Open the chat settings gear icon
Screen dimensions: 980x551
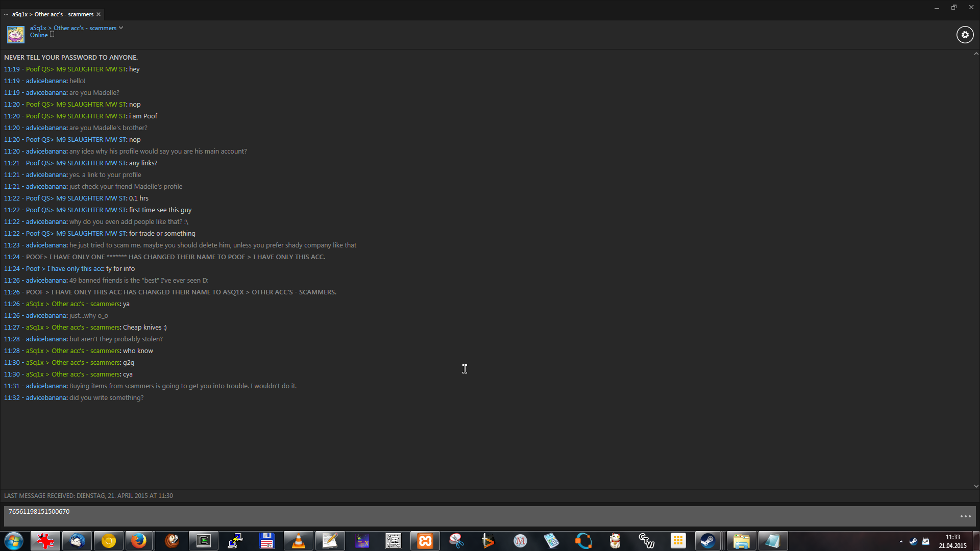pyautogui.click(x=965, y=35)
